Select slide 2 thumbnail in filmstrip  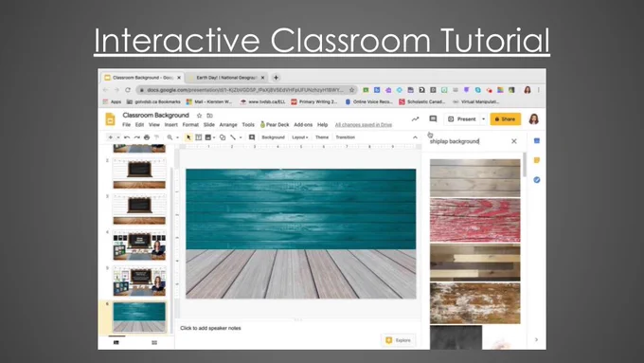(139, 173)
